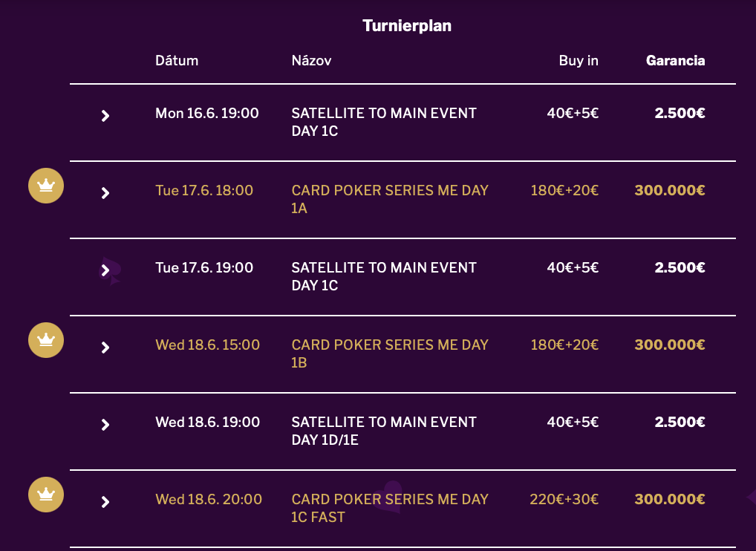The width and height of the screenshot is (756, 551).
Task: Click the 220€+30€ buy-in amount
Action: 564,500
